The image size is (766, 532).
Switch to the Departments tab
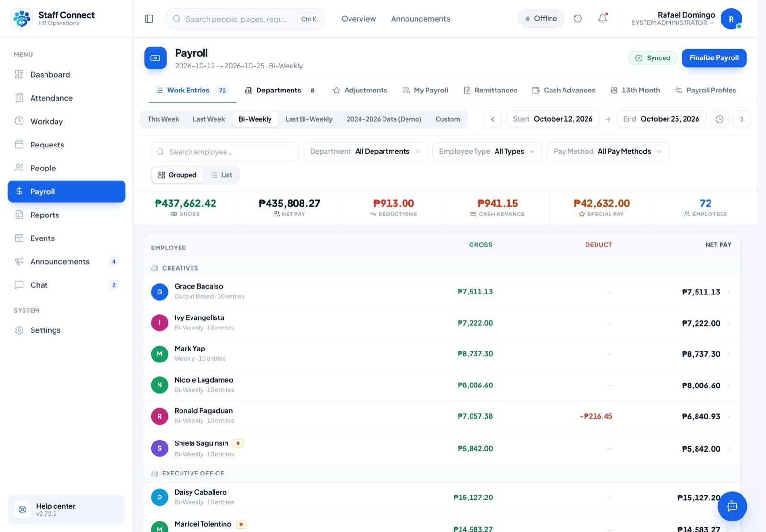(281, 91)
